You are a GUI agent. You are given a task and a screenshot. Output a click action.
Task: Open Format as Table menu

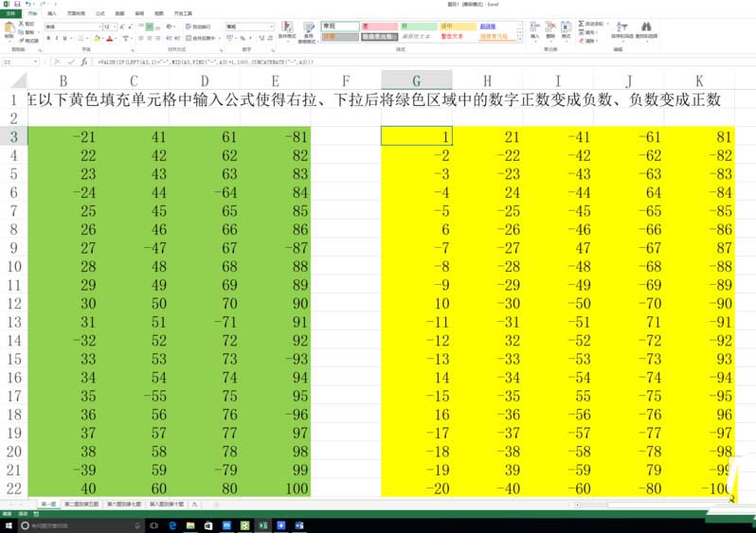point(309,32)
